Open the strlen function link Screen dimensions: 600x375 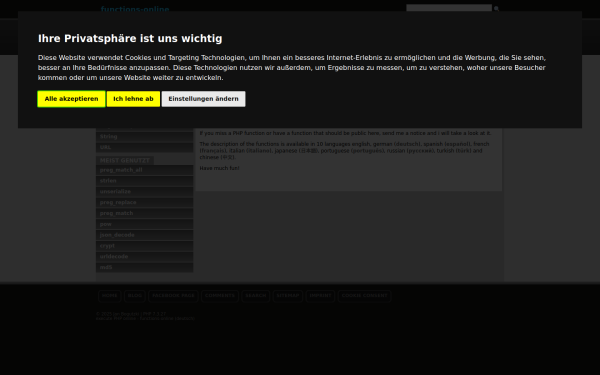click(144, 181)
